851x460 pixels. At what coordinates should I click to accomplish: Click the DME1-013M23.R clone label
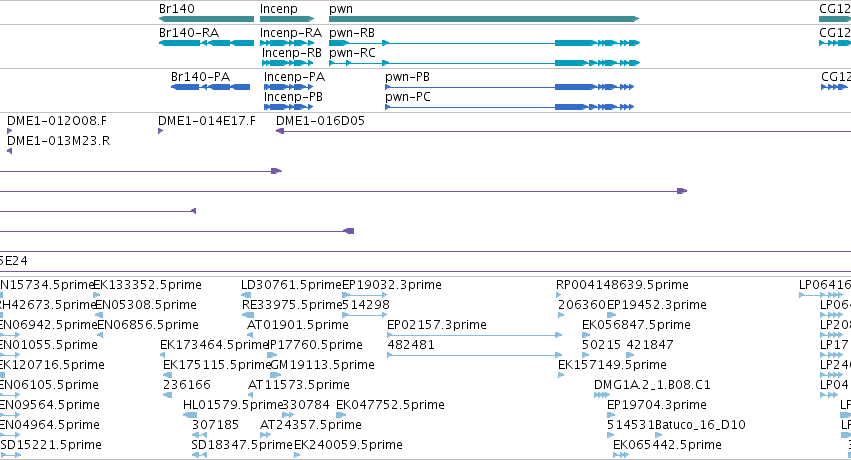[x=58, y=141]
